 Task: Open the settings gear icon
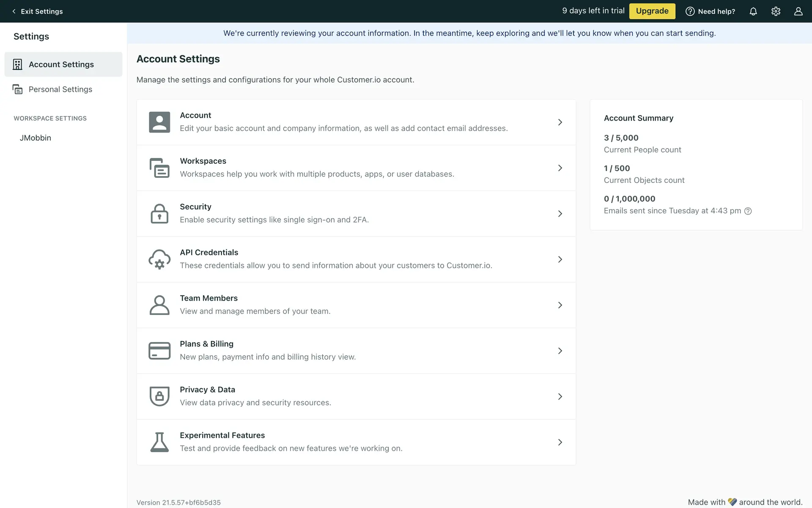pos(776,11)
